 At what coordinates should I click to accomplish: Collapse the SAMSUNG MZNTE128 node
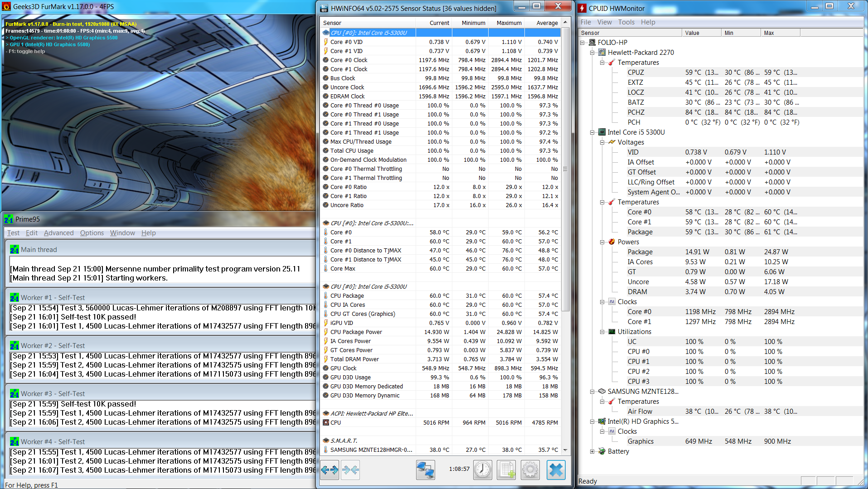[592, 392]
